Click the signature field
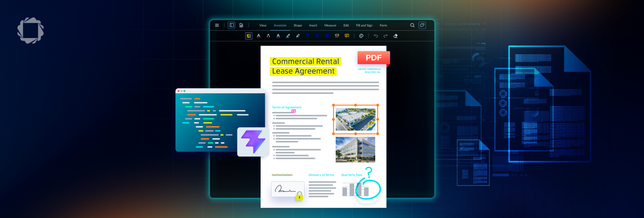 pos(288,189)
